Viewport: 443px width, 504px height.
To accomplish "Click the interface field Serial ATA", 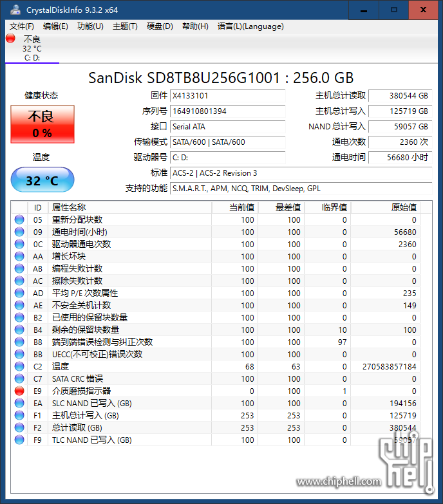I will point(227,127).
